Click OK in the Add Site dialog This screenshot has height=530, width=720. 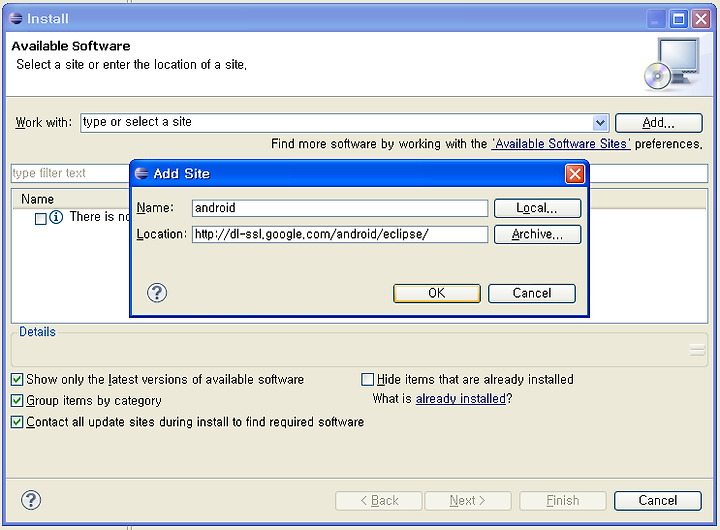point(437,293)
